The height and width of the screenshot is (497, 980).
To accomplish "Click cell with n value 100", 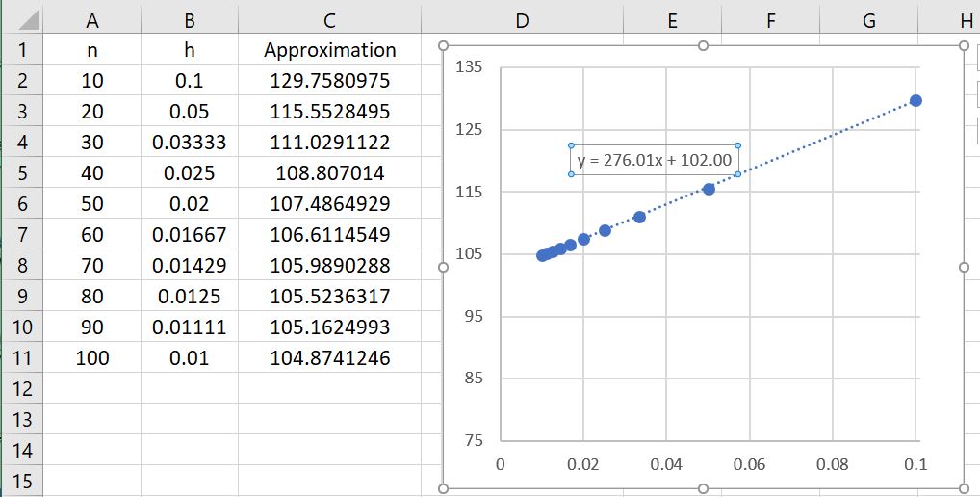I will coord(92,358).
